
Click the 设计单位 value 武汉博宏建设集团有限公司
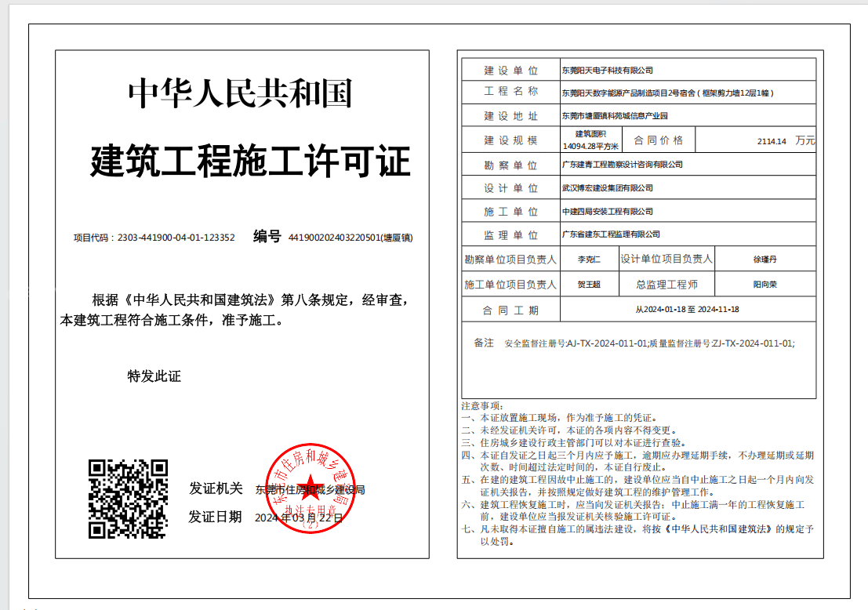[x=607, y=188]
